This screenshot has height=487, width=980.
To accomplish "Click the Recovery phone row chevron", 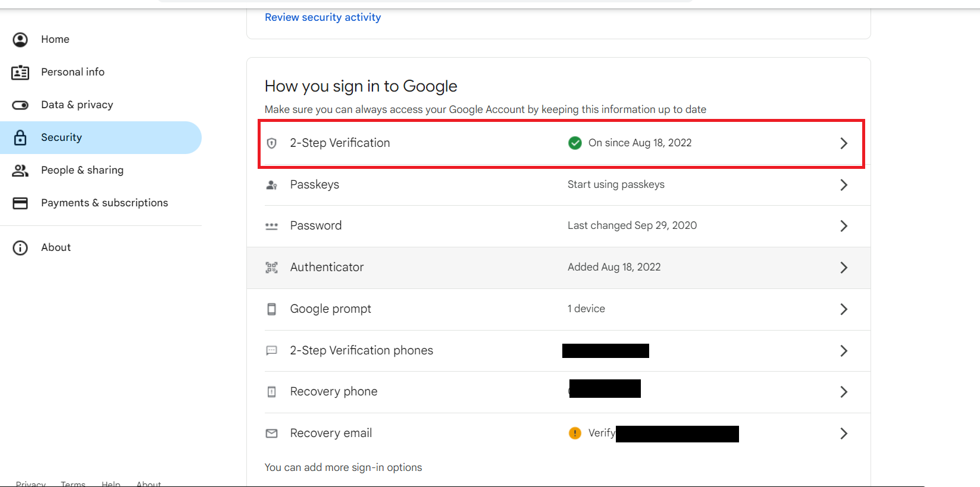I will [844, 392].
